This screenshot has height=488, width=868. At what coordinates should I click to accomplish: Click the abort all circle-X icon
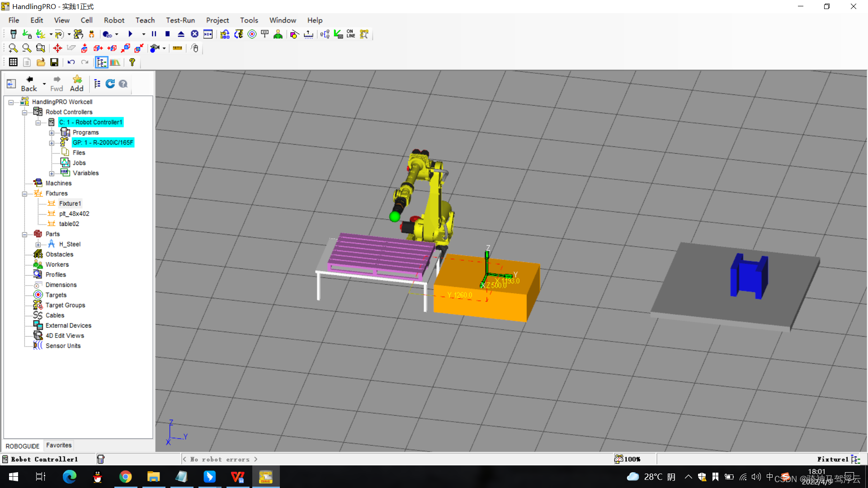tap(194, 34)
